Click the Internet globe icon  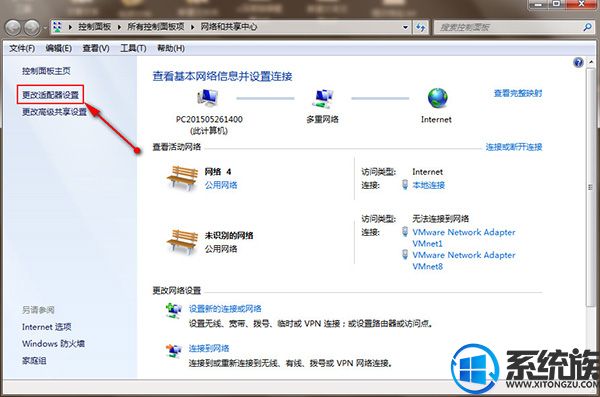(x=437, y=98)
